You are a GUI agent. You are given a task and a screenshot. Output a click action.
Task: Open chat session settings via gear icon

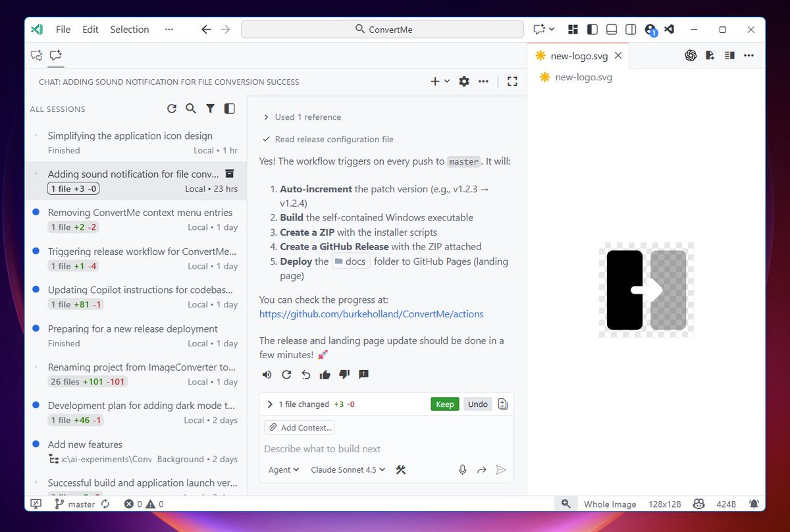pos(464,81)
